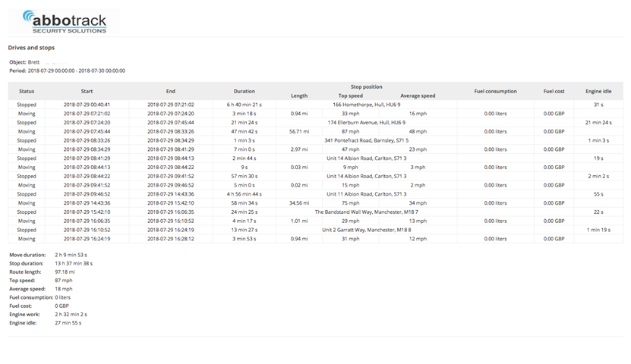This screenshot has height=364, width=631.
Task: Click the Length sub-header
Action: 299,96
